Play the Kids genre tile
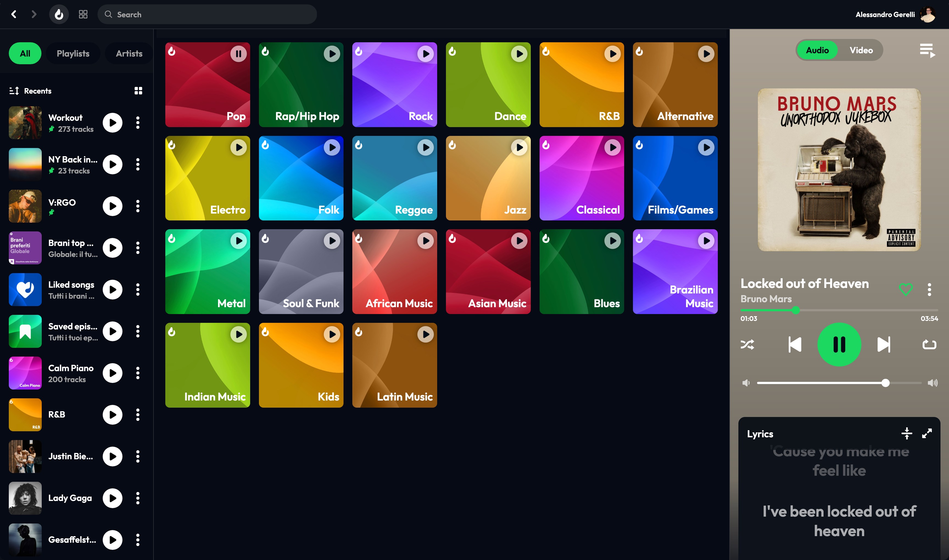The height and width of the screenshot is (560, 949). (332, 334)
